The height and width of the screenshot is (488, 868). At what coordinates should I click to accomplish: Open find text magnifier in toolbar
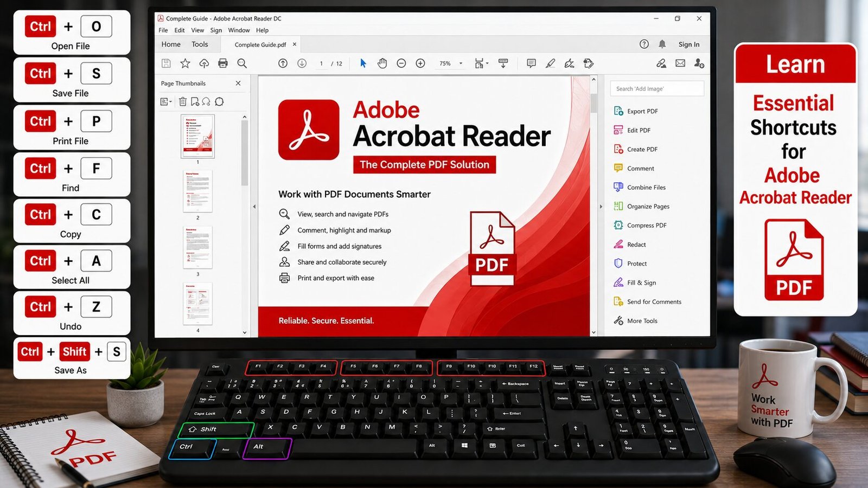coord(242,63)
